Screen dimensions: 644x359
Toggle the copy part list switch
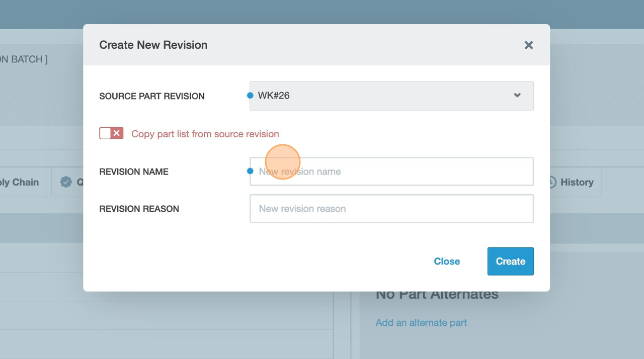pyautogui.click(x=111, y=133)
